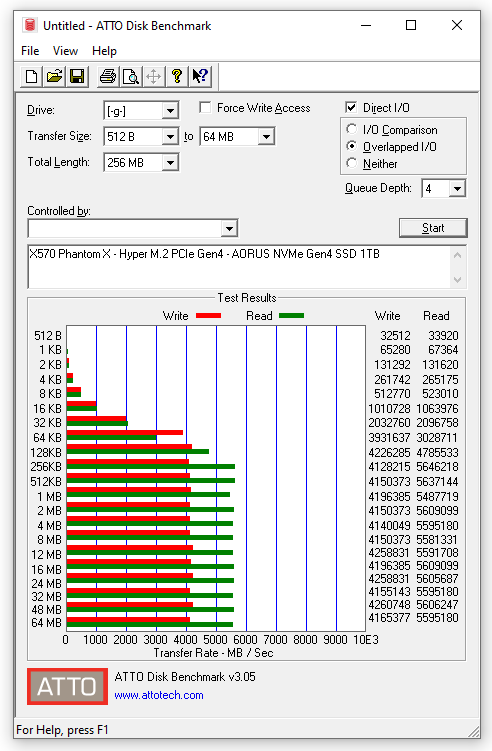Save benchmark results with floppy icon
Image resolution: width=492 pixels, height=751 pixels.
tap(78, 77)
